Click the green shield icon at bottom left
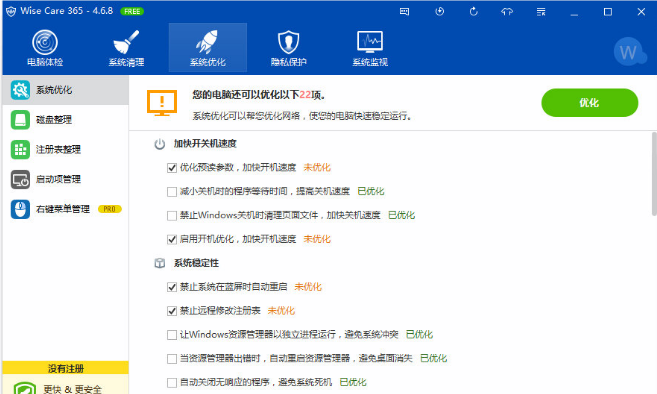 tap(25, 388)
